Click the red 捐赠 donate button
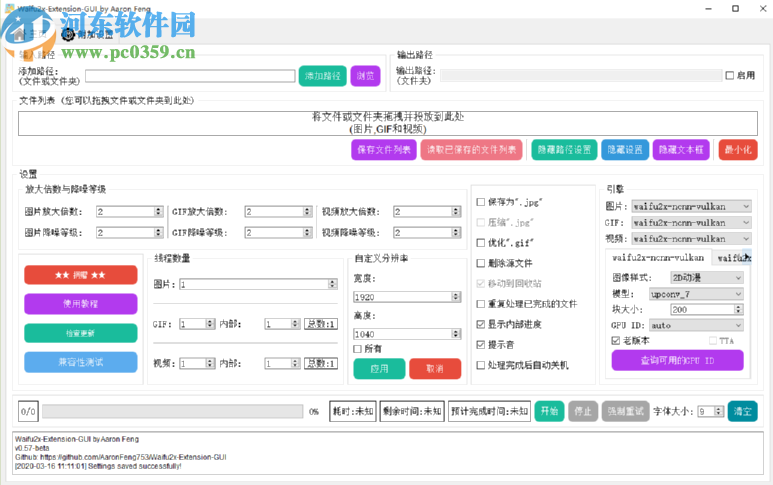Viewport: 773px width, 485px height. (x=81, y=275)
